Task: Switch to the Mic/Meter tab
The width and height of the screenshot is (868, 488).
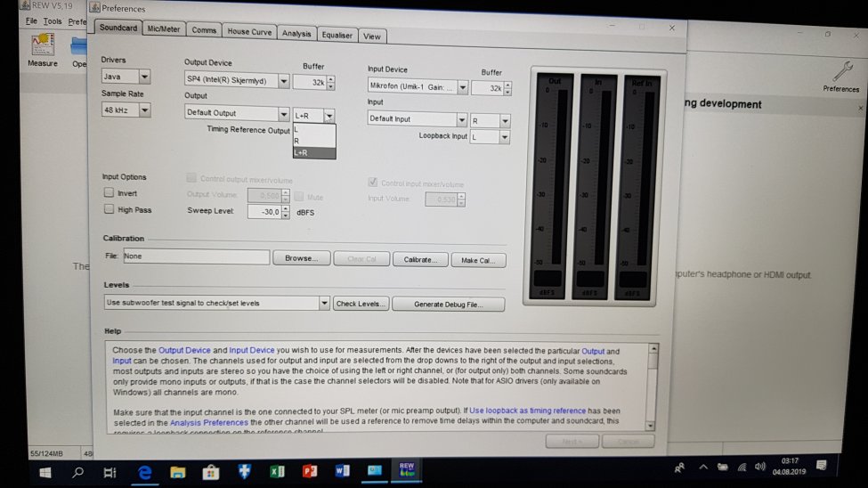Action: coord(163,28)
